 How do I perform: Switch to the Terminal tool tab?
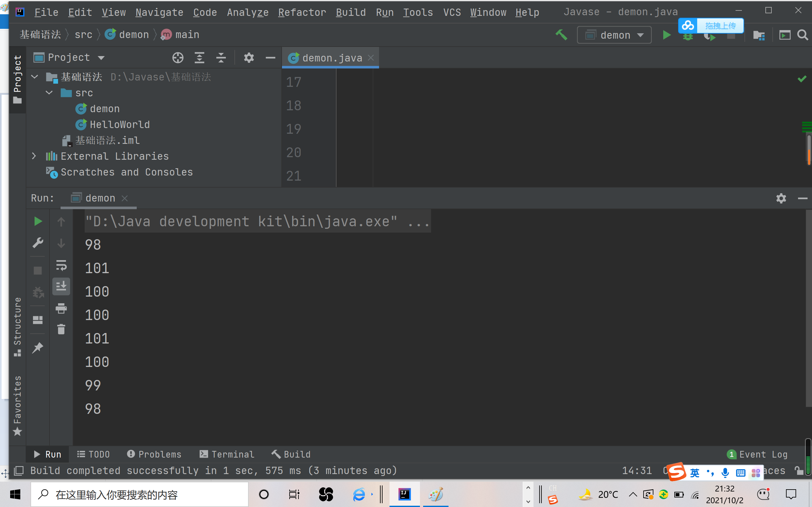tap(227, 454)
